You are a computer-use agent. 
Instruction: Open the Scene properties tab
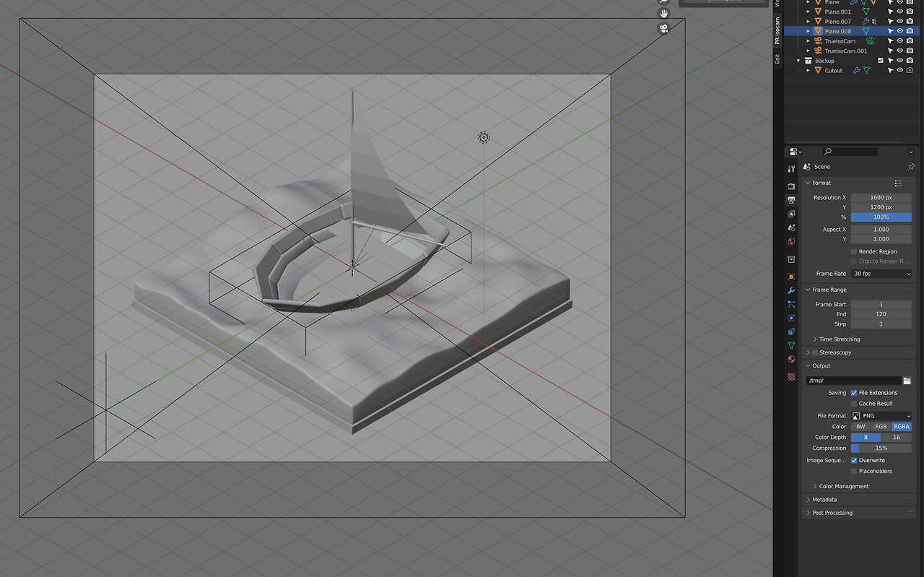[791, 227]
